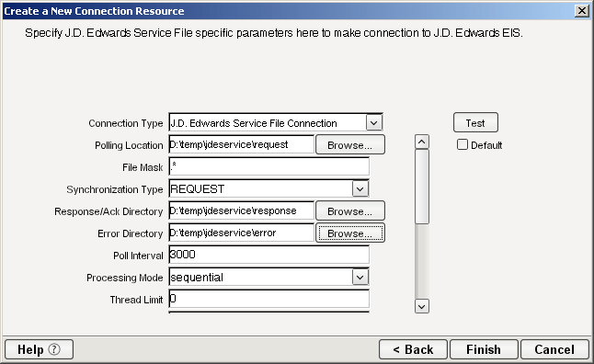The height and width of the screenshot is (364, 594).
Task: Close the Create a New Connection Resource dialog
Action: [x=581, y=11]
